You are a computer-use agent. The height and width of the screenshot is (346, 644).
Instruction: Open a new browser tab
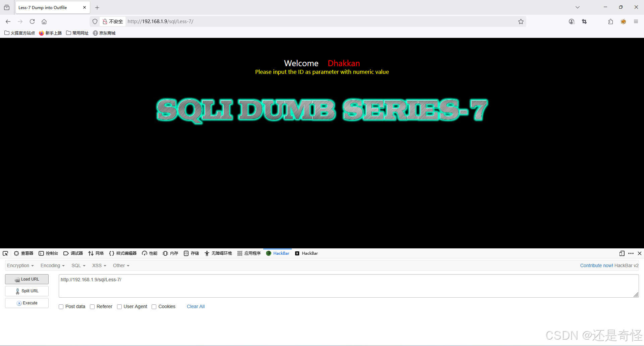pyautogui.click(x=97, y=7)
